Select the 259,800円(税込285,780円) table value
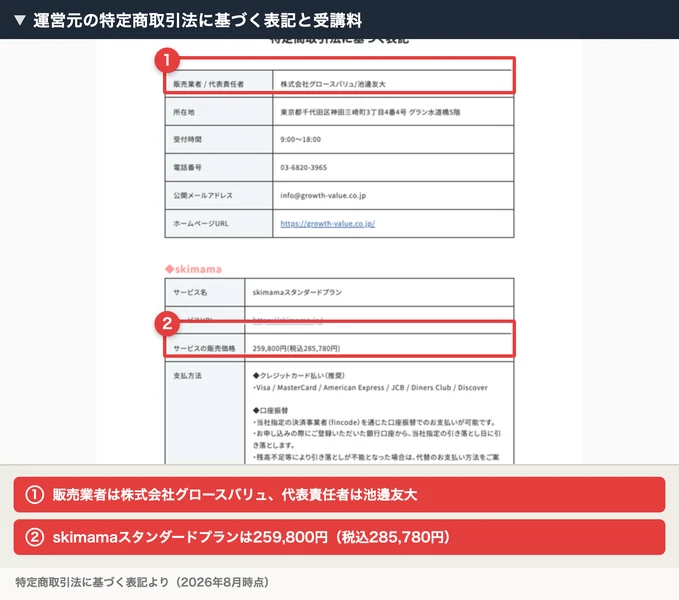This screenshot has width=679, height=600. pyautogui.click(x=296, y=348)
